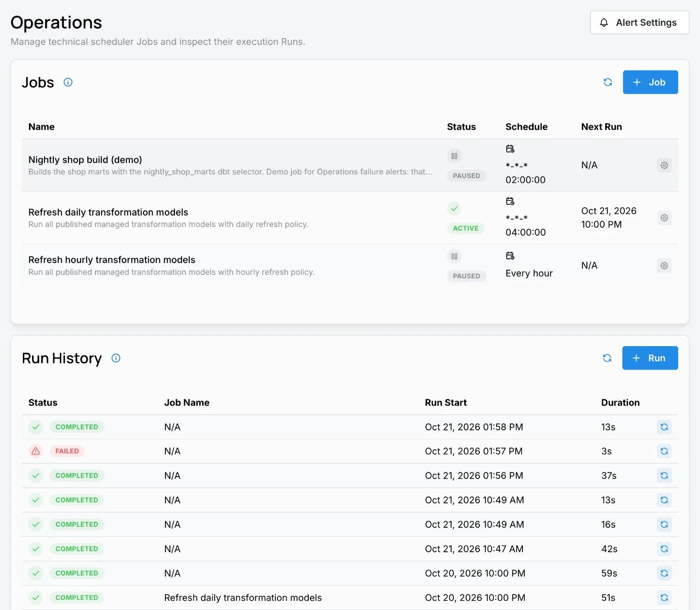Click schedule calendar icon above Every hour
The width and height of the screenshot is (700, 610).
[x=510, y=256]
